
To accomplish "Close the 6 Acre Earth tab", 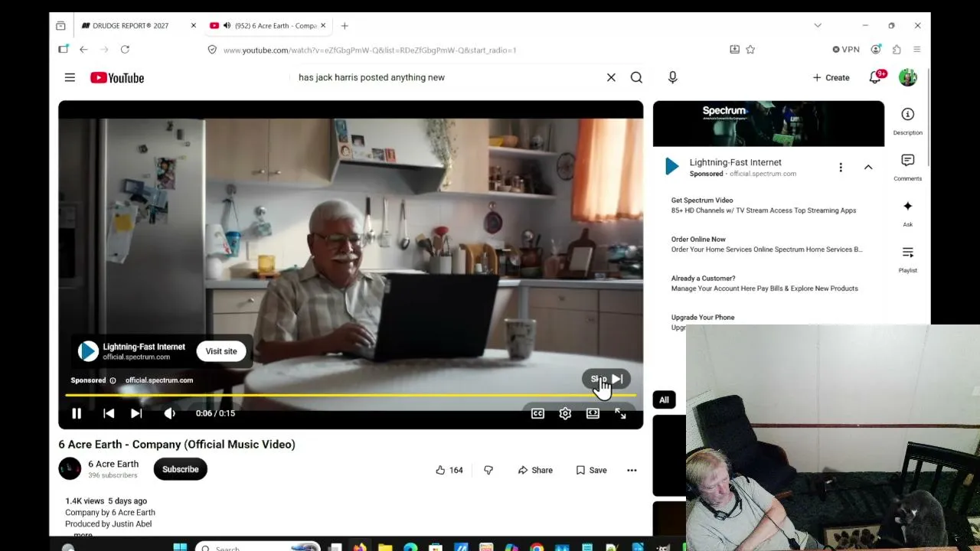I will point(322,25).
